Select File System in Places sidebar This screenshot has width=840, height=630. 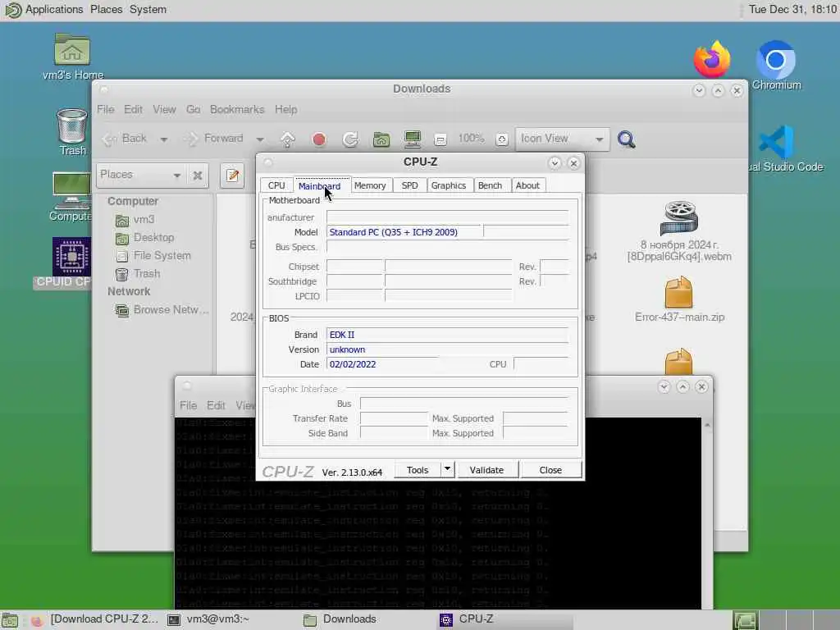(153, 256)
